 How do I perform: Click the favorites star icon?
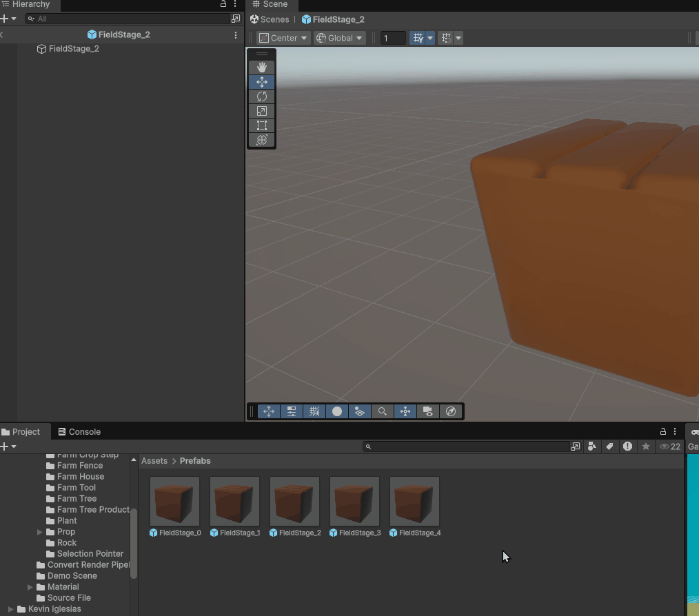646,446
